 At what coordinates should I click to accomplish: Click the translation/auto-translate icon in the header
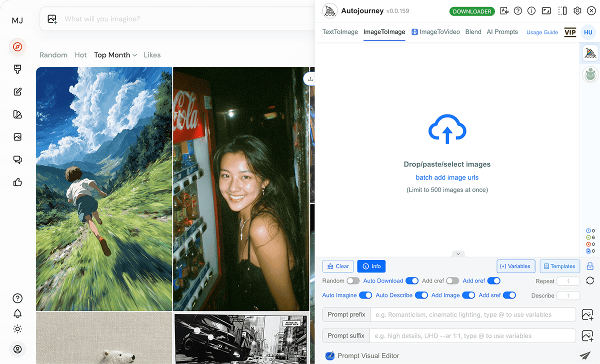[504, 10]
